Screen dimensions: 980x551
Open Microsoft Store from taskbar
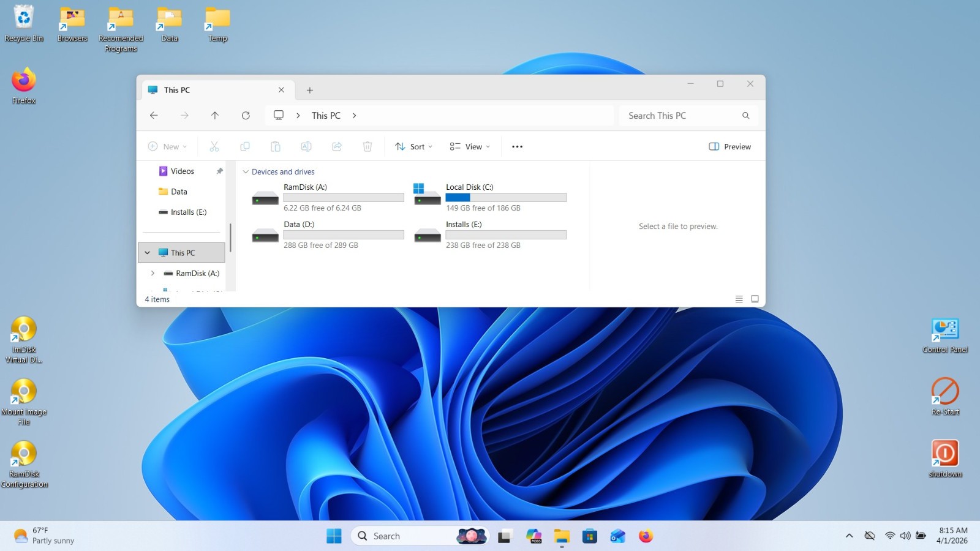coord(589,536)
